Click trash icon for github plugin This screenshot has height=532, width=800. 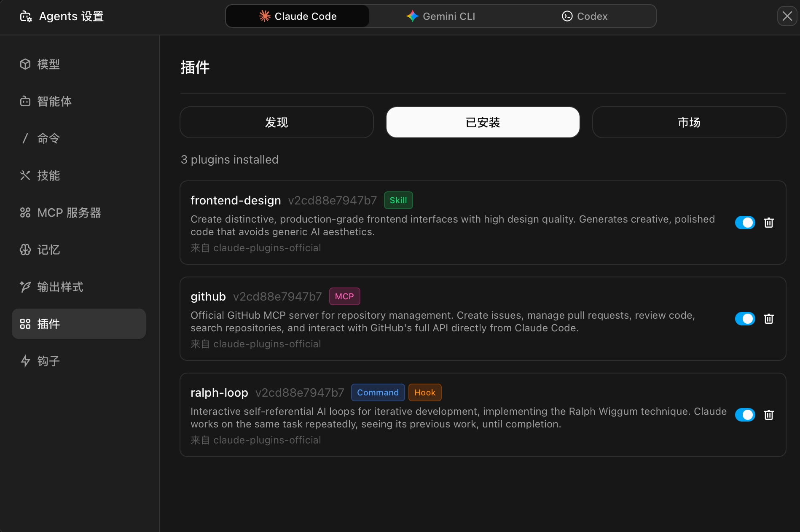[768, 319]
